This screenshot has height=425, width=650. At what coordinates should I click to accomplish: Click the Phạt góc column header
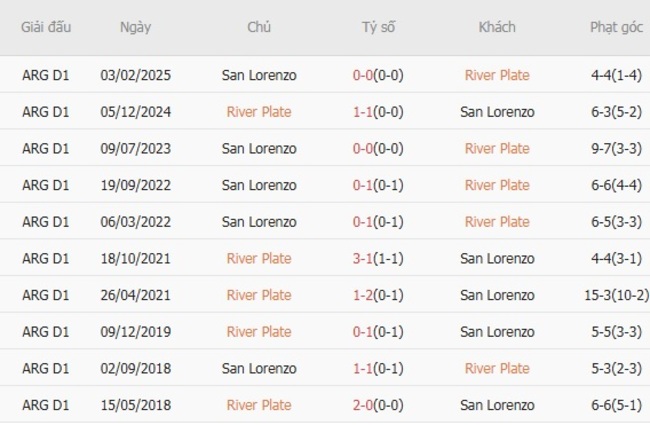point(616,27)
